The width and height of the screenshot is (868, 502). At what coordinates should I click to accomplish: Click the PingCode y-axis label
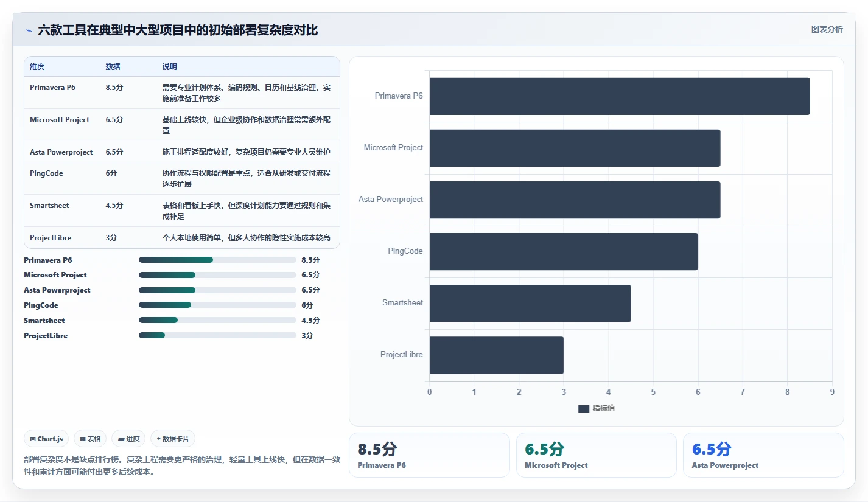click(405, 251)
